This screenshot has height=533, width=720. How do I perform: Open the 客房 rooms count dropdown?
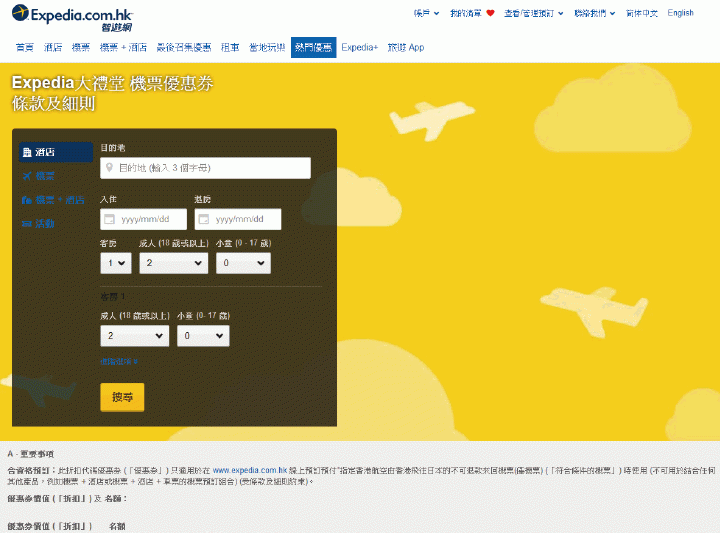coord(116,263)
